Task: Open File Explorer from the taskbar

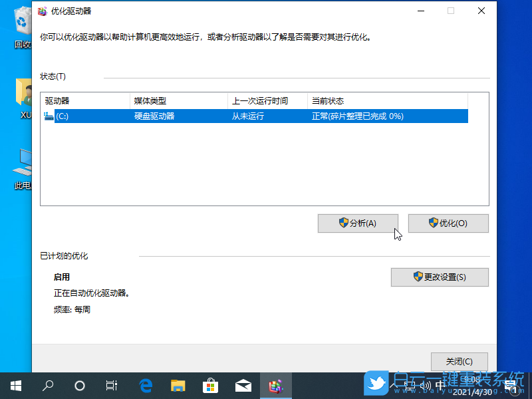Action: pos(178,385)
